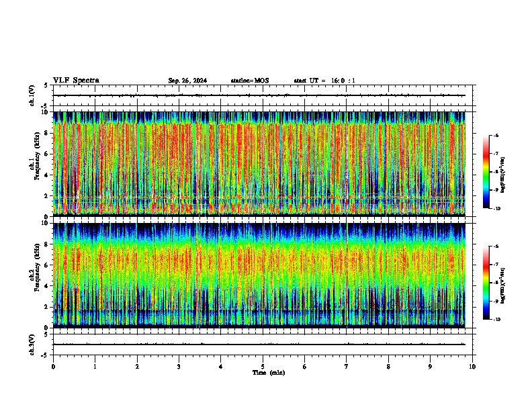Click the ch.1 color bar "log(PSD)" label

tap(503, 175)
